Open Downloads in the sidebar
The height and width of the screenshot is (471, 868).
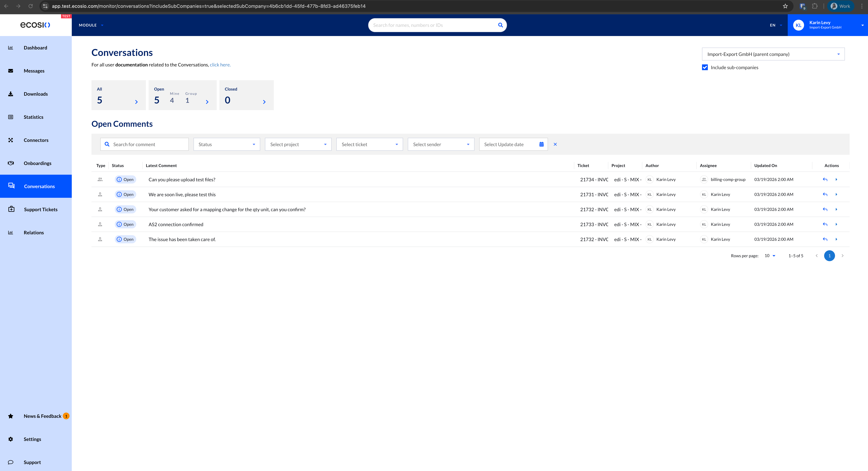click(x=36, y=94)
